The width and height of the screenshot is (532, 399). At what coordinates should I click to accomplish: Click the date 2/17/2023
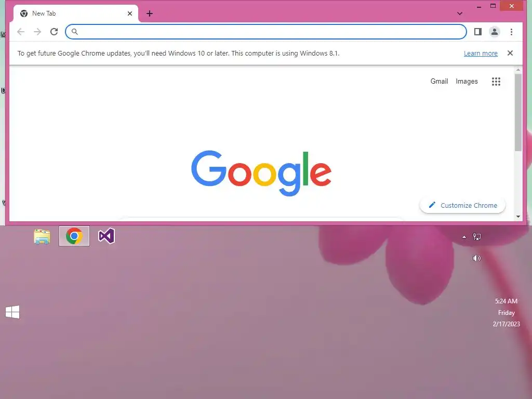point(506,324)
